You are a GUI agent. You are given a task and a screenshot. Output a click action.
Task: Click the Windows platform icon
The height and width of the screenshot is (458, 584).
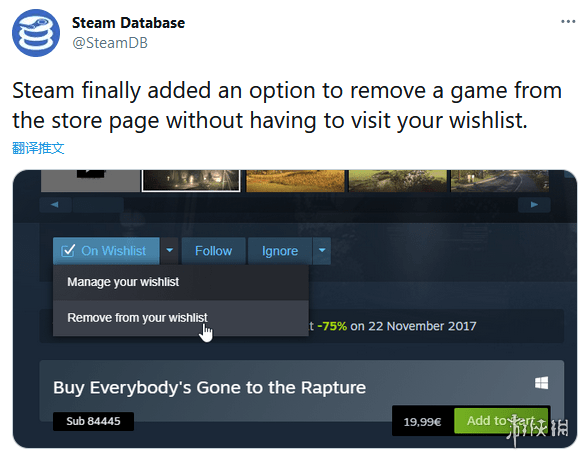coord(541,383)
